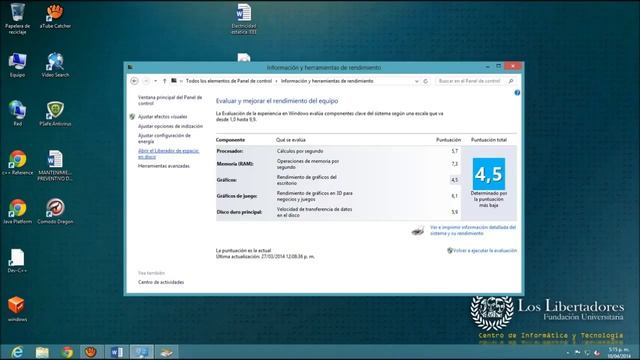Select the windows desktop icon
Screen dimensions: 640x360
coord(17,309)
